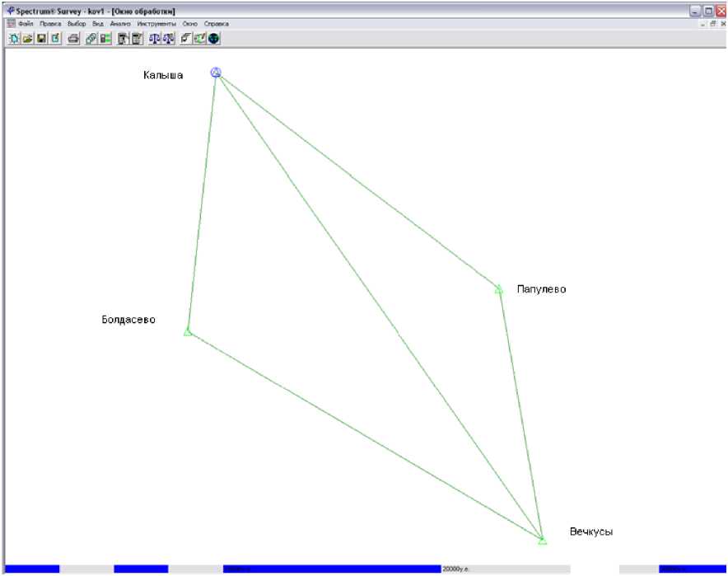
Task: Minimize the inner processing window
Action: [x=703, y=24]
